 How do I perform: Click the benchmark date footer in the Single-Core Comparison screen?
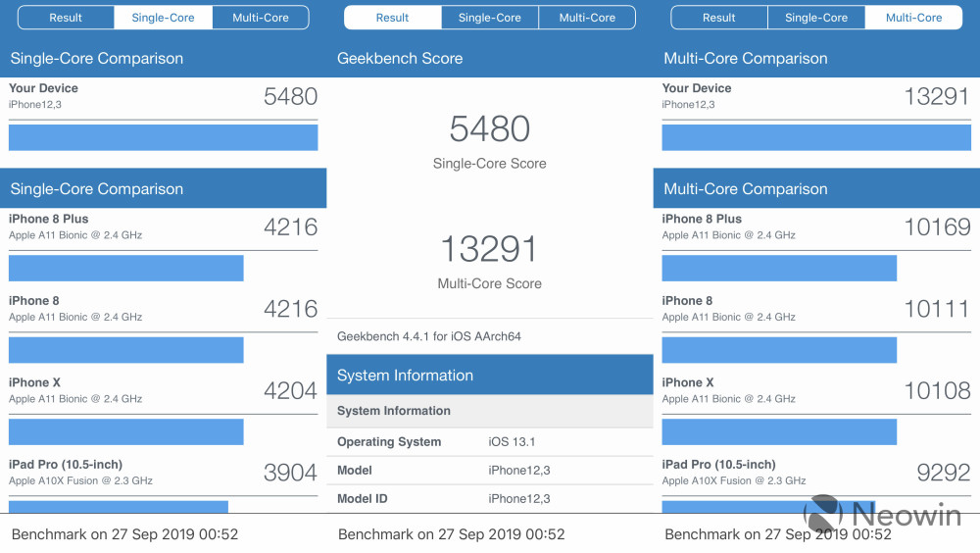[x=125, y=534]
